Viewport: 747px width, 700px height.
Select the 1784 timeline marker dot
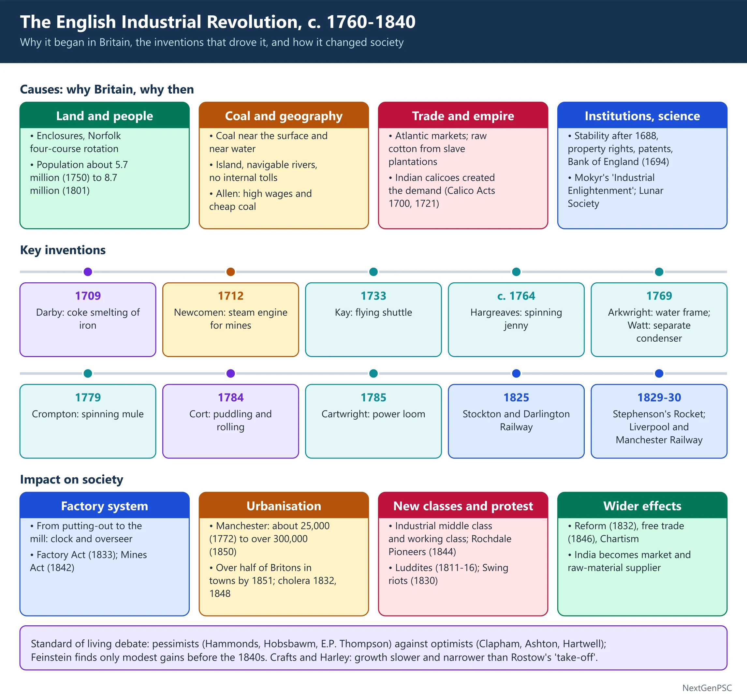231,373
